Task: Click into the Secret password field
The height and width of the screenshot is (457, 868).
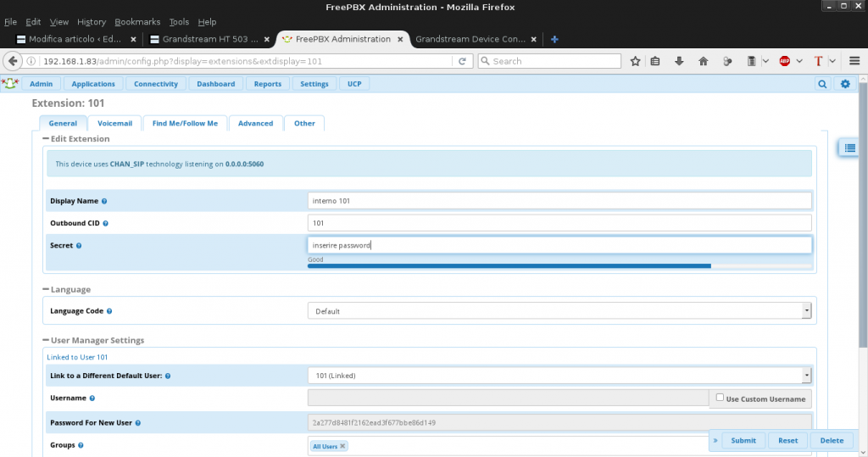Action: (x=559, y=245)
